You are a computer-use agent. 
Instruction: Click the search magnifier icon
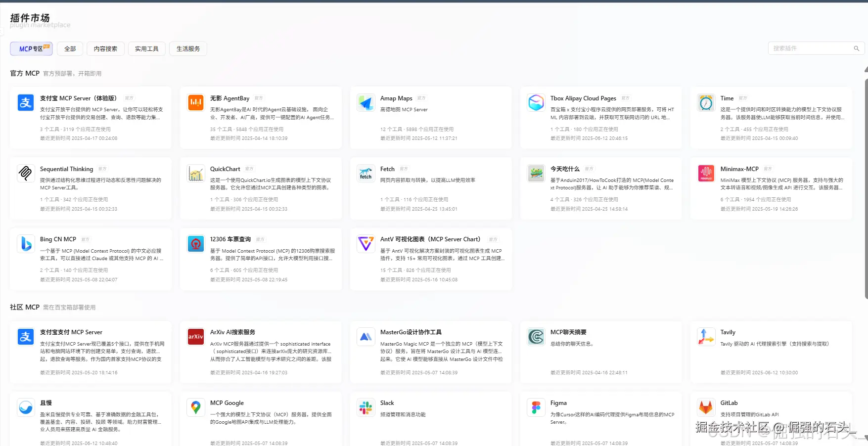(x=857, y=48)
